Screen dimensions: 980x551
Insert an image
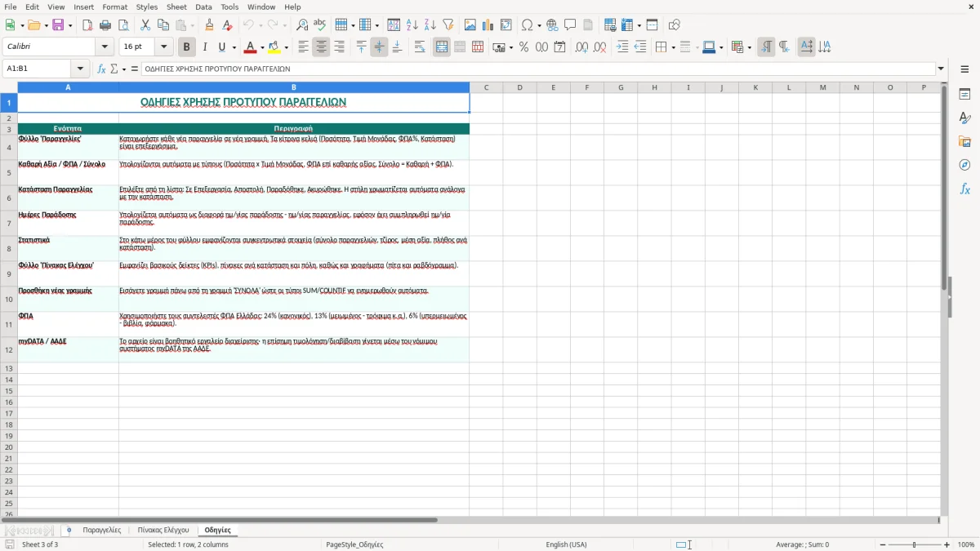coord(470,25)
